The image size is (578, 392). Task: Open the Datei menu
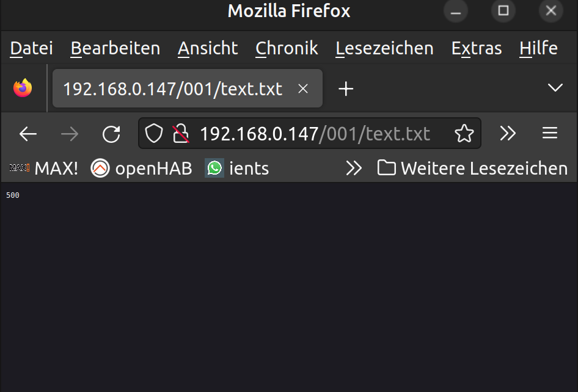[32, 48]
